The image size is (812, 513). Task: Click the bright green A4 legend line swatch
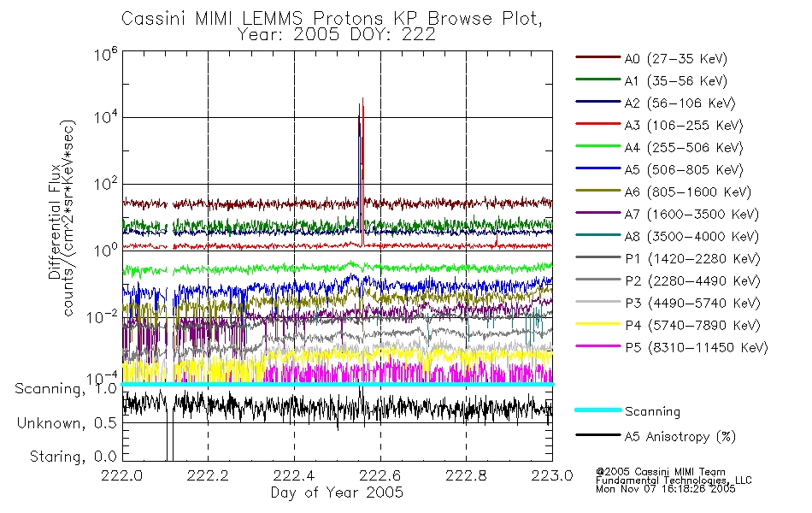(598, 146)
